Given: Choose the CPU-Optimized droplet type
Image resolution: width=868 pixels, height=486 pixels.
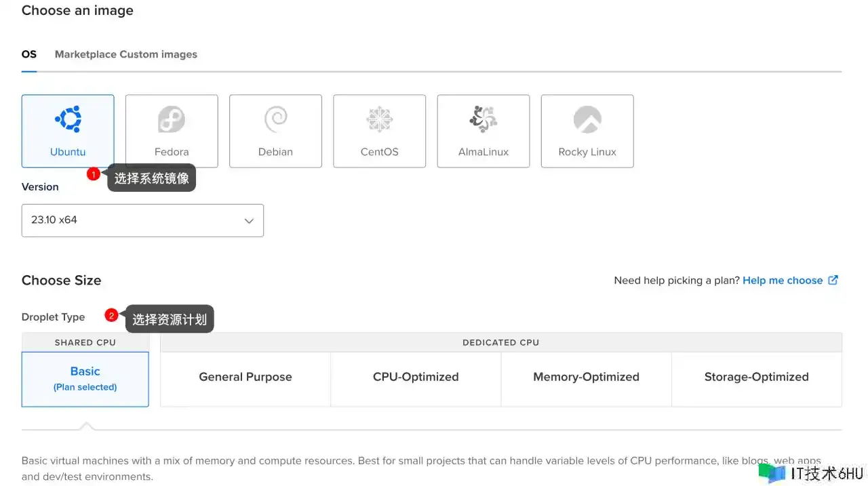Looking at the screenshot, I should click(416, 378).
